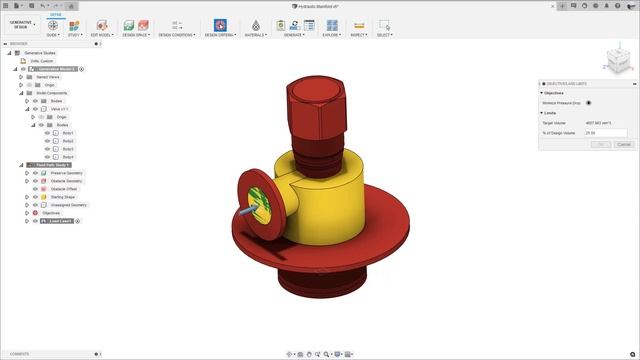Viewport: 640px width, 360px height.
Task: Select Minimize Pressure Drop radio button
Action: pos(589,103)
